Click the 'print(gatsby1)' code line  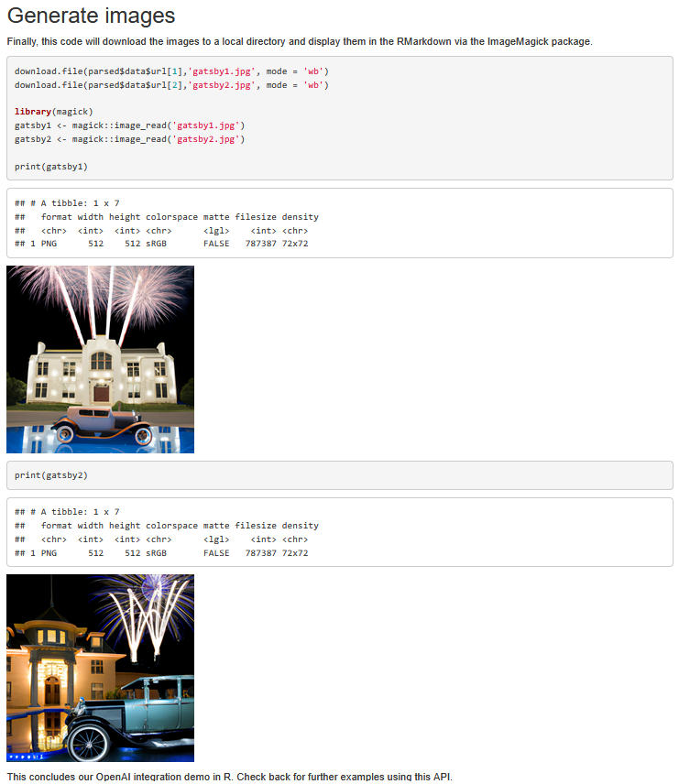pyautogui.click(x=51, y=167)
